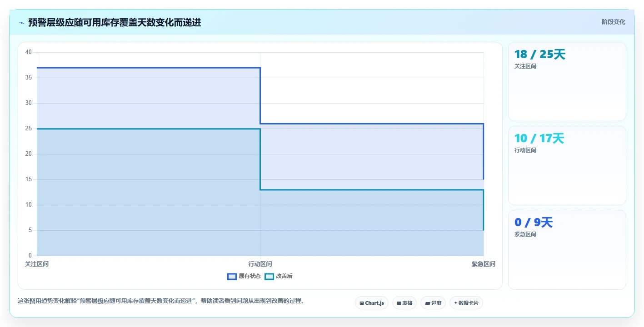Select the Chart.js tag chip
The height and width of the screenshot is (327, 644).
click(371, 303)
